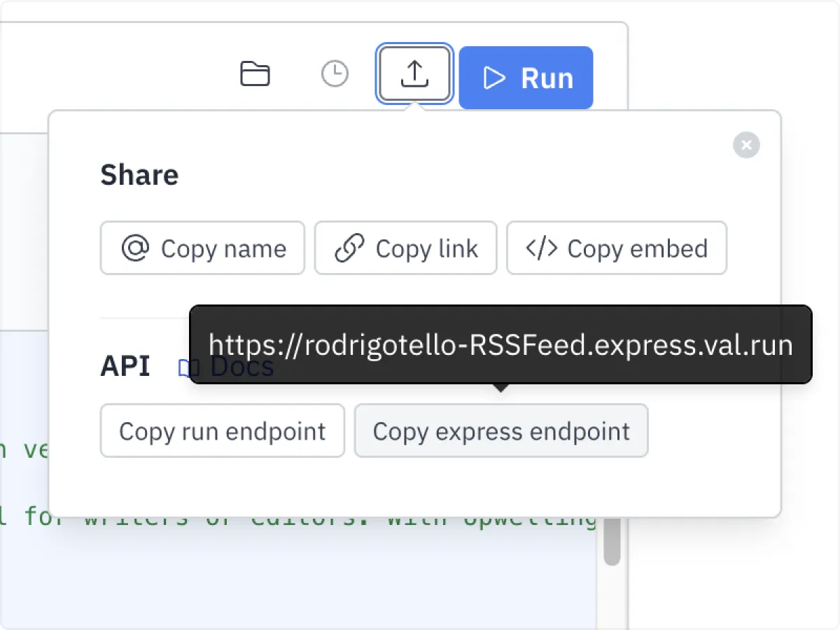Click the </> icon on Copy embed
This screenshot has height=630, width=840.
[541, 248]
